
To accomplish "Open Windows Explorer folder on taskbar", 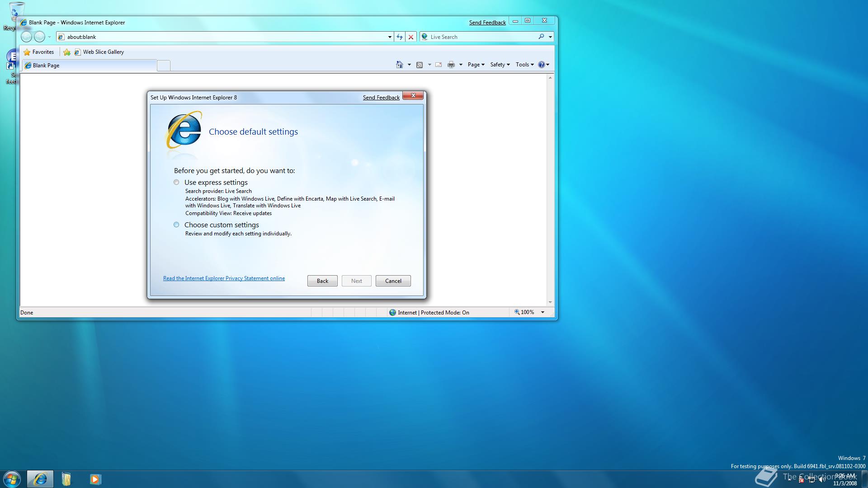I will [66, 479].
